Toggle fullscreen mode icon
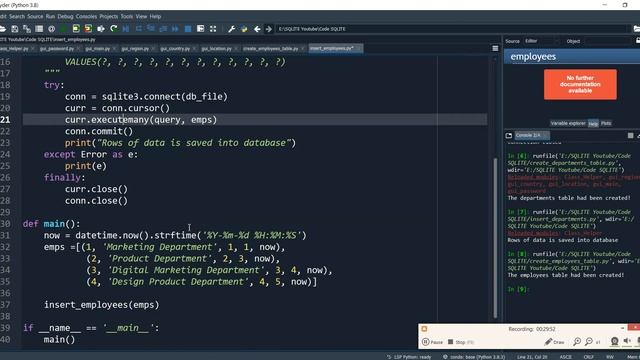Screen dimensions: 640x360 (x=213, y=29)
